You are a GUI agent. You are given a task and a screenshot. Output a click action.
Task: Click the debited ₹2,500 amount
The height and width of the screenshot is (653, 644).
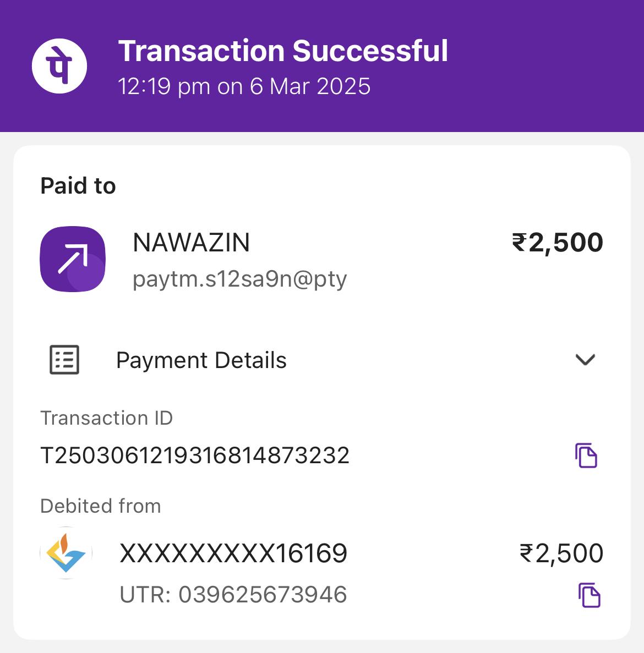tap(561, 553)
